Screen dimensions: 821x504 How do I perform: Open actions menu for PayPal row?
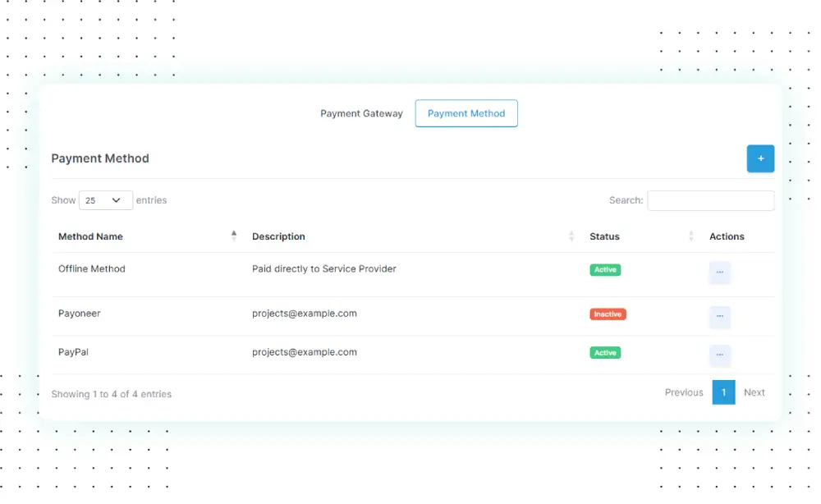[x=720, y=355]
